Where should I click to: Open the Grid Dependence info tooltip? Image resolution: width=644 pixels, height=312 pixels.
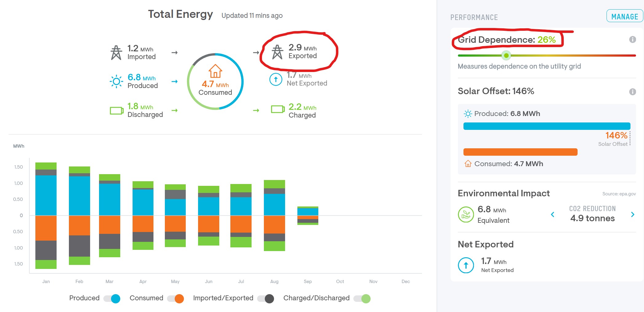coord(633,39)
